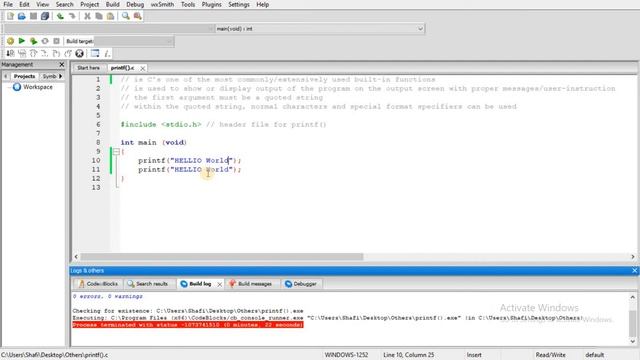Open the Search menu
The width and height of the screenshot is (640, 360).
tap(64, 4)
